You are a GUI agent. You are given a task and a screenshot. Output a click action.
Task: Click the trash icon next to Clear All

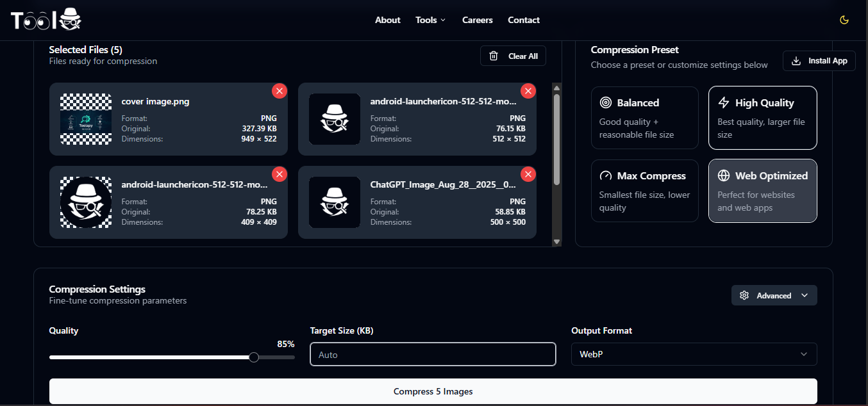click(x=493, y=56)
